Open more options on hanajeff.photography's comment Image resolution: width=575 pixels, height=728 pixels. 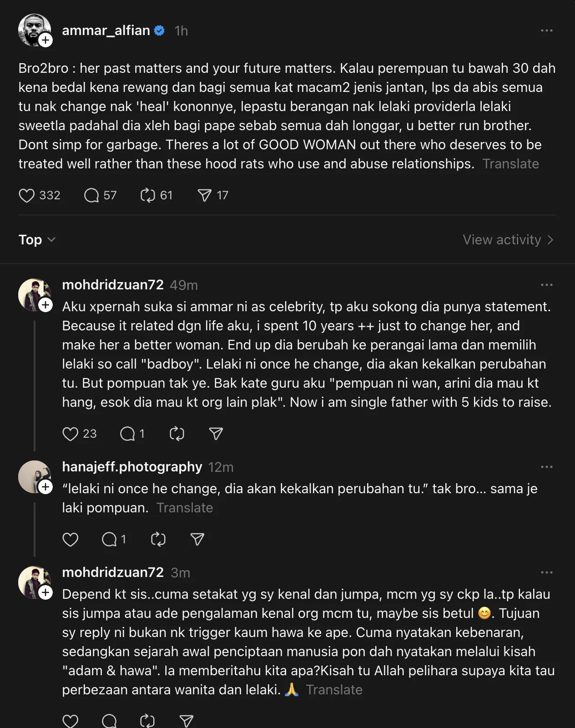click(546, 467)
